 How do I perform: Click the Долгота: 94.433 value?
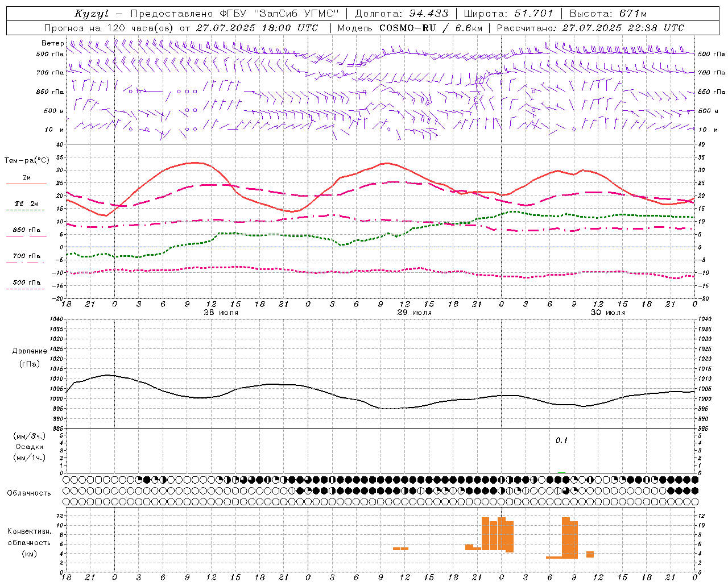tap(402, 14)
